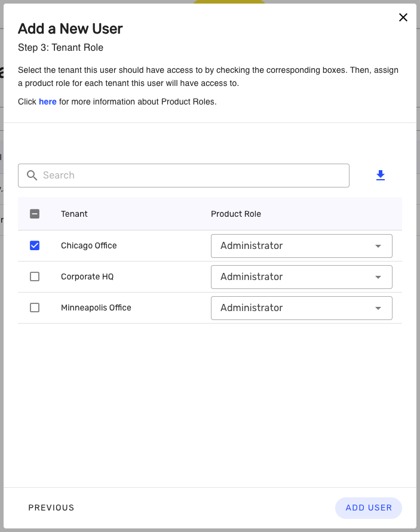Click the search magnifier icon
The width and height of the screenshot is (420, 532).
tap(32, 176)
